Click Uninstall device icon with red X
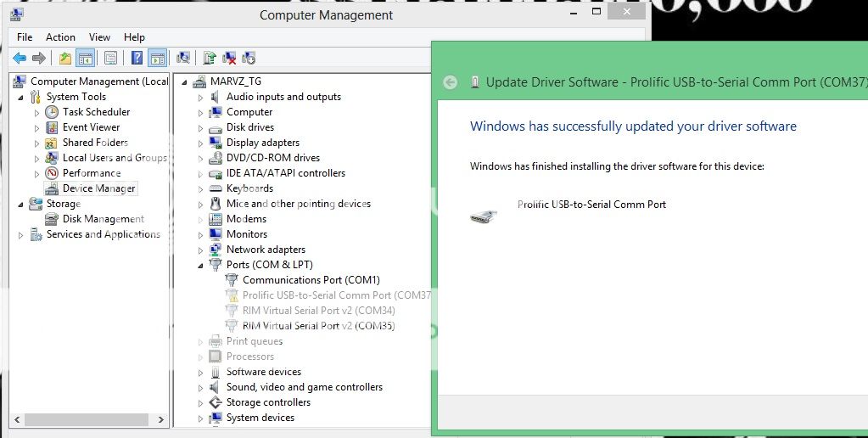This screenshot has height=438, width=868. click(229, 58)
